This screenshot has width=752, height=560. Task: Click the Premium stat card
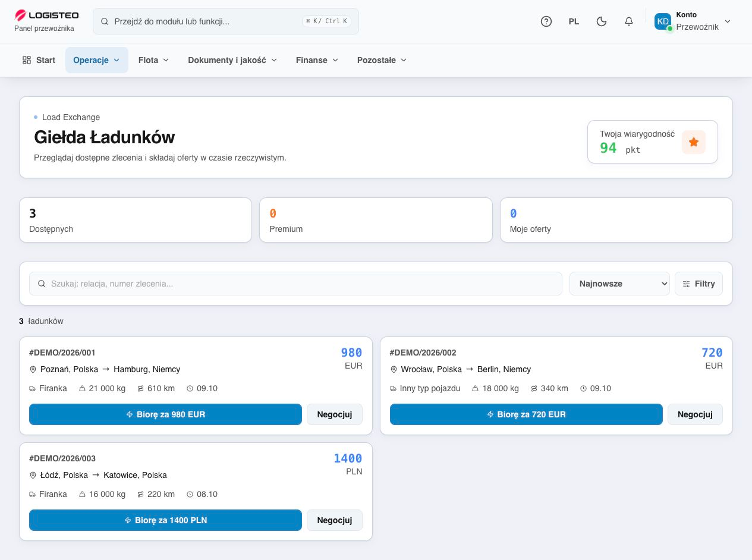pos(376,220)
